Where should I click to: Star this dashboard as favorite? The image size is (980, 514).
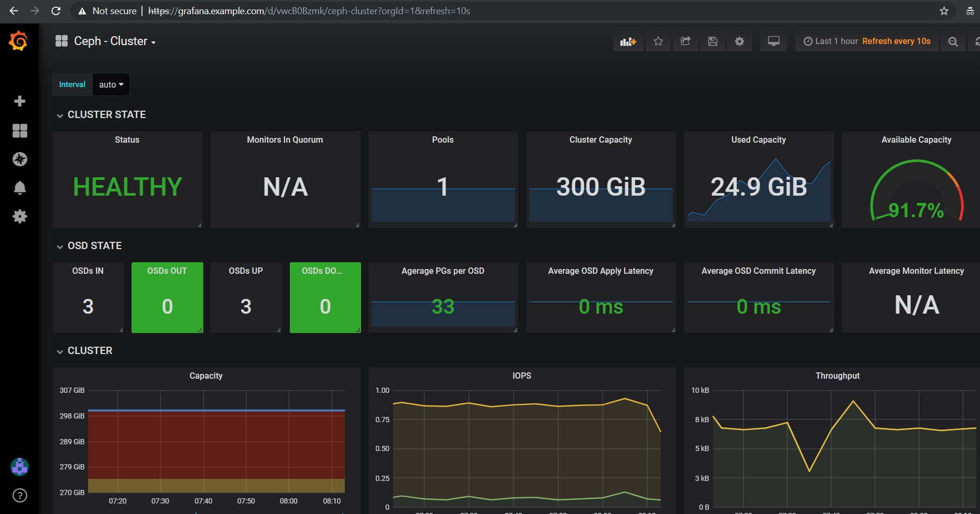point(658,41)
